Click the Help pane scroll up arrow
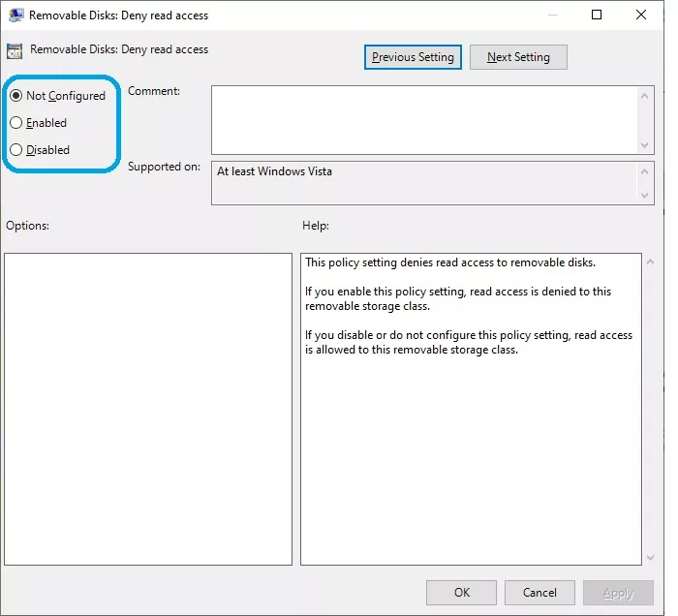This screenshot has height=616, width=678. (x=650, y=262)
